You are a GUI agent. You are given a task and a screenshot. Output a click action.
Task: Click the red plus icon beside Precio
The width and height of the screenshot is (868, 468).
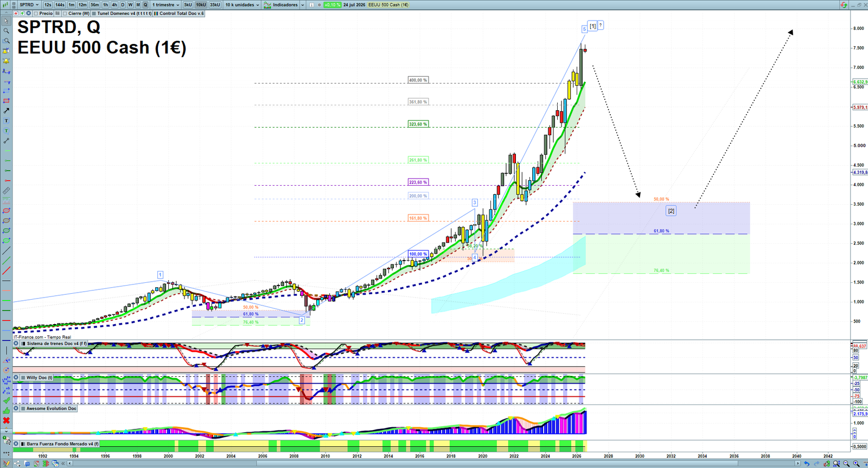16,14
